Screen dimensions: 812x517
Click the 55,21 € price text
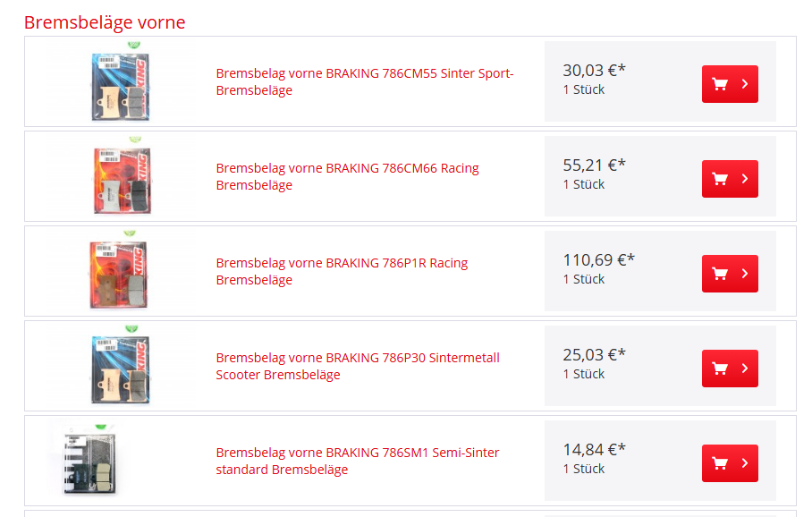point(594,165)
